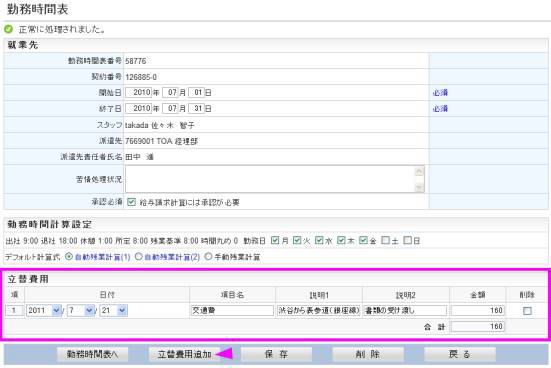The image size is (551, 368).
Task: Click the 戻る button
Action: [460, 354]
